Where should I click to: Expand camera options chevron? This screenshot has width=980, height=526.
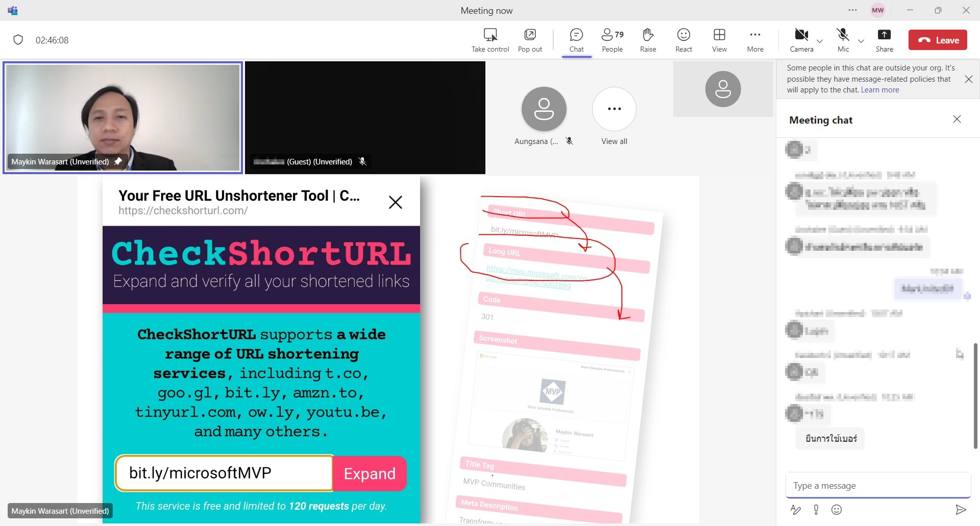820,41
